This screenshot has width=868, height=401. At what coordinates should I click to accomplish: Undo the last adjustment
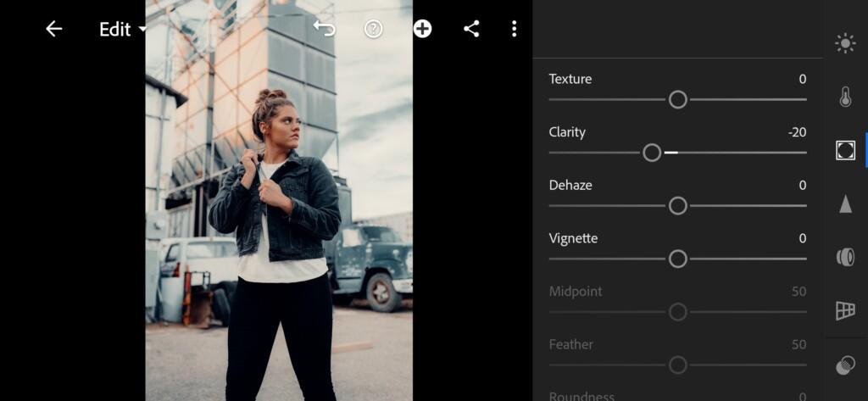pos(324,28)
